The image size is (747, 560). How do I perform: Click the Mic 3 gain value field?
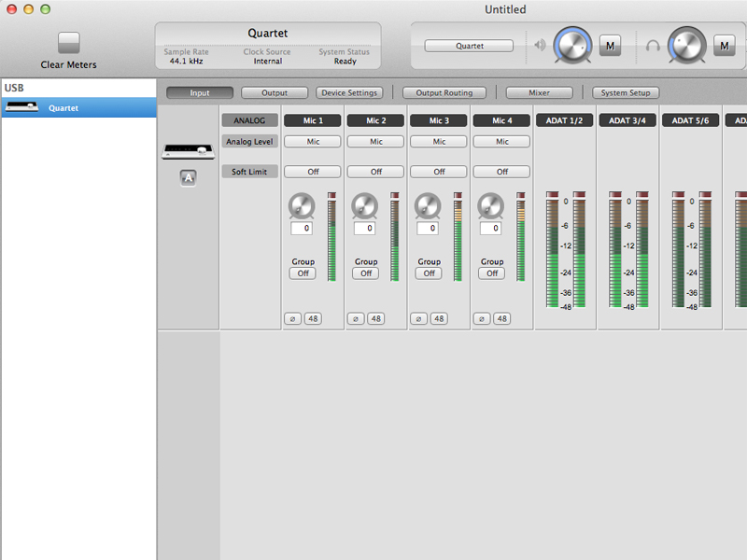(x=428, y=228)
